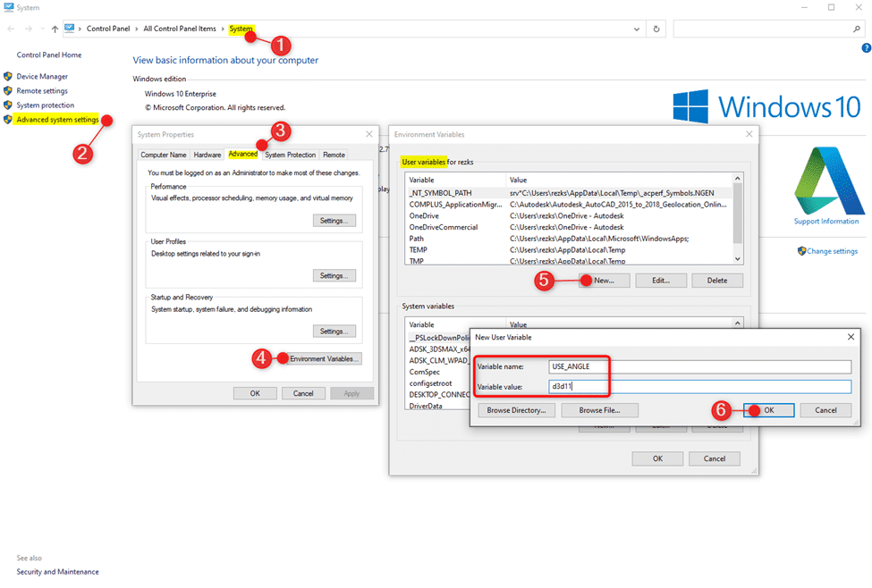Open Control Panel Home link
Image resolution: width=872 pixels, height=588 pixels.
[x=49, y=55]
